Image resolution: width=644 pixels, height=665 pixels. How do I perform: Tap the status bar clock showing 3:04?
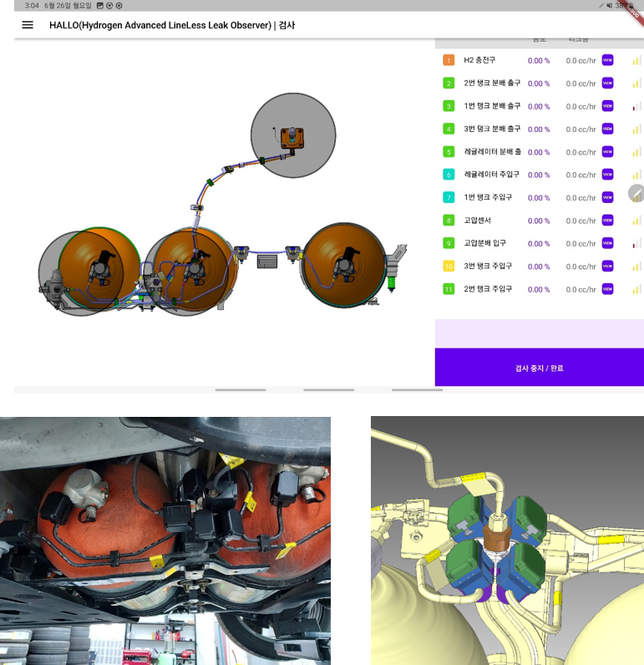[x=32, y=6]
